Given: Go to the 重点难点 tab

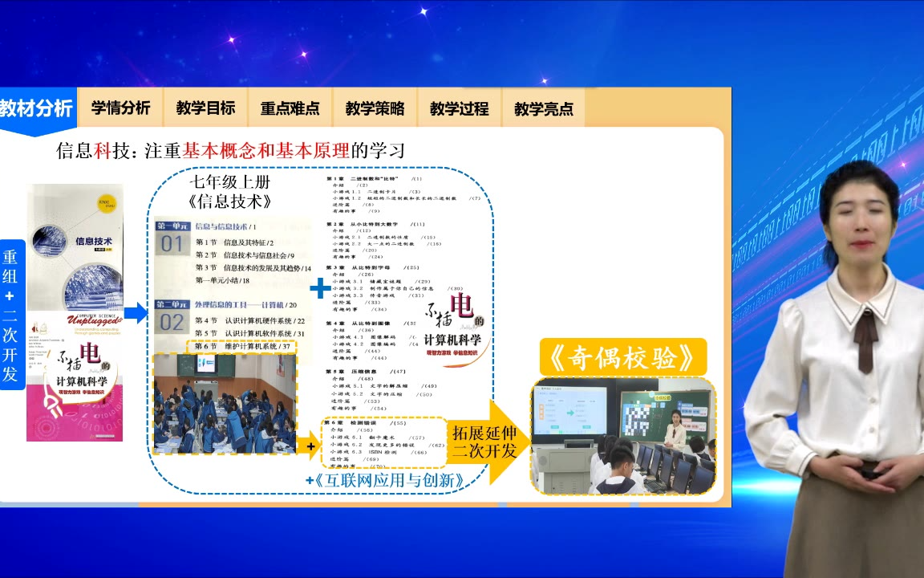Looking at the screenshot, I should point(290,108).
